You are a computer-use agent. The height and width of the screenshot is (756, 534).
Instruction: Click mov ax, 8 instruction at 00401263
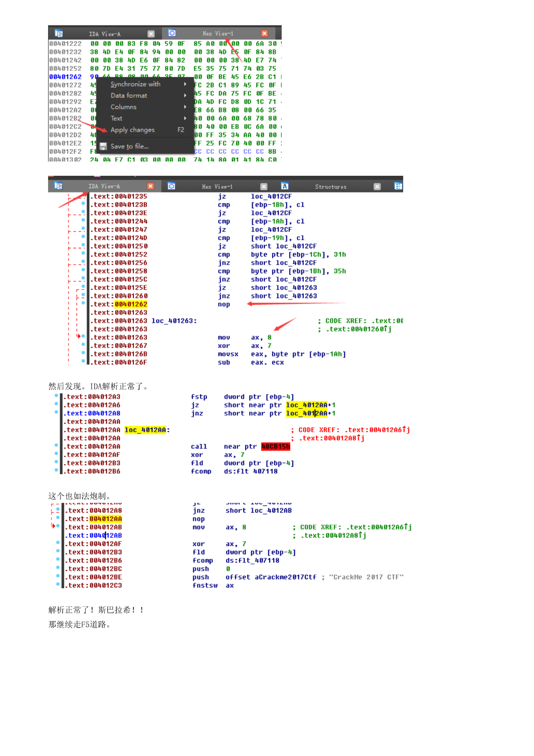point(245,338)
